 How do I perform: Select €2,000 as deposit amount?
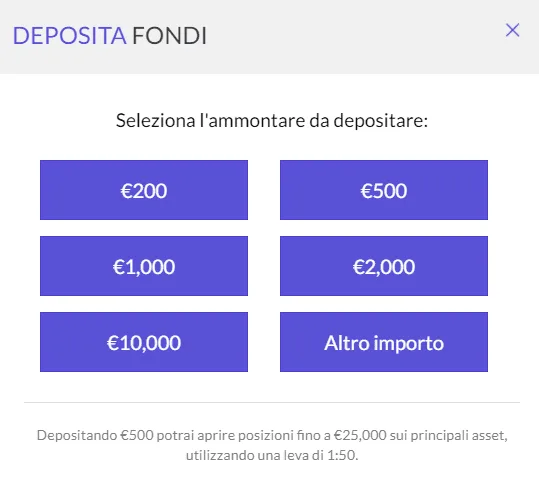(x=384, y=266)
